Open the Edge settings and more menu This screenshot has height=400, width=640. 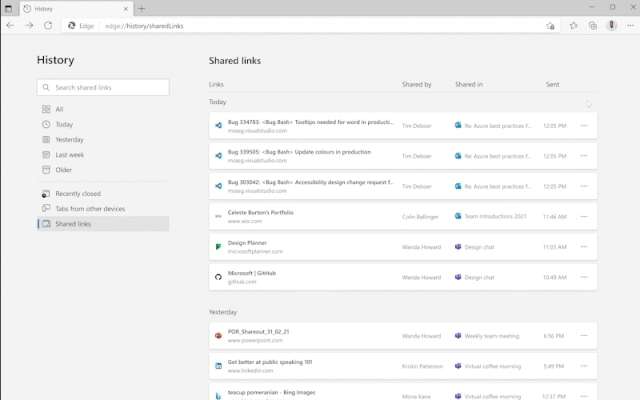pos(629,25)
